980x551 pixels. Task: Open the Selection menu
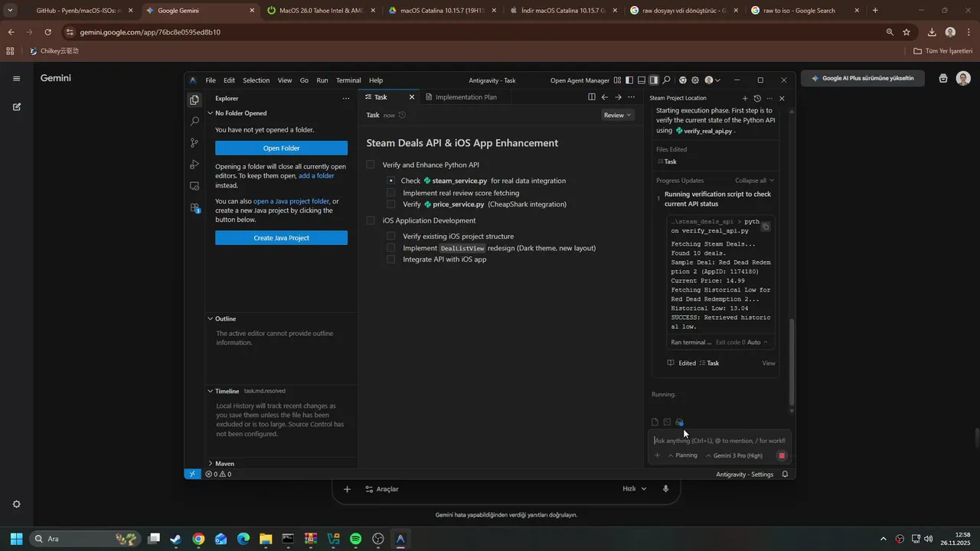click(256, 80)
